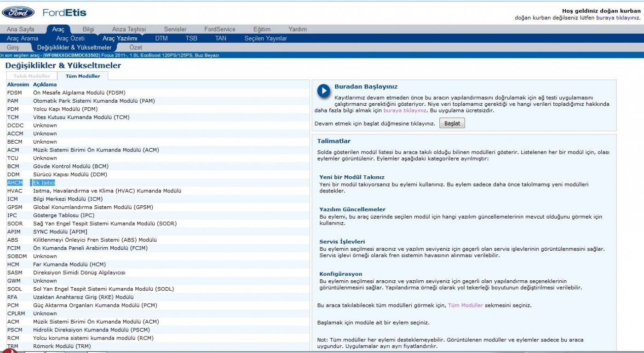This screenshot has height=353, width=644.
Task: Select the FDSM module row
Action: point(158,93)
